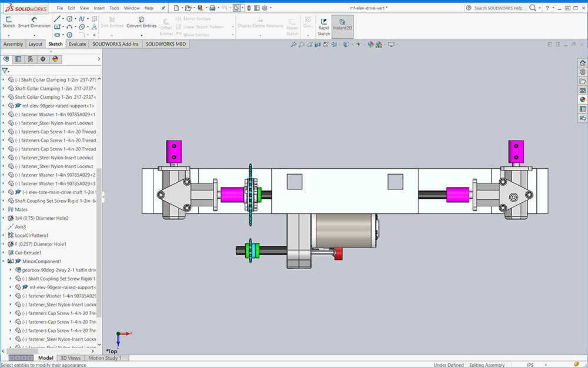Open the Appearances task pane icon

pos(582,99)
